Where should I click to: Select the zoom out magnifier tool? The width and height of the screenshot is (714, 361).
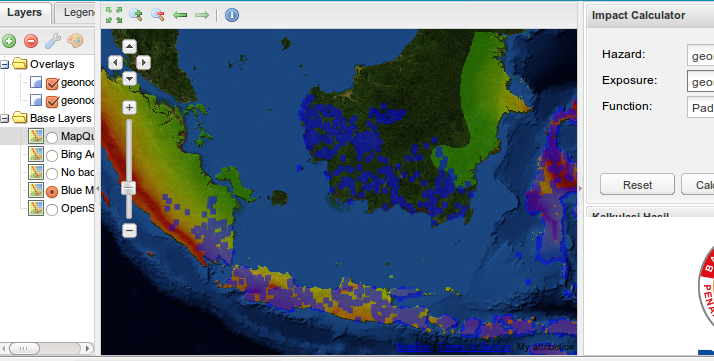pyautogui.click(x=158, y=15)
